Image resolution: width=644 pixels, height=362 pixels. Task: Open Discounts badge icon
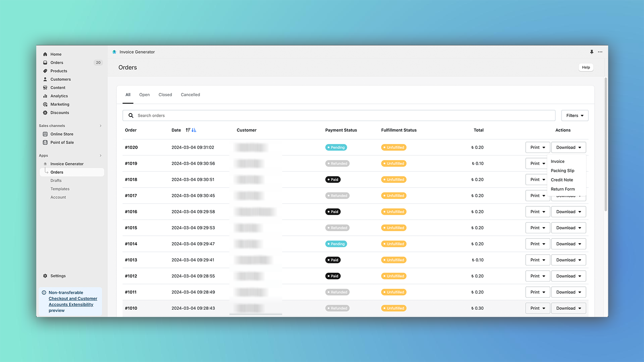coord(45,113)
